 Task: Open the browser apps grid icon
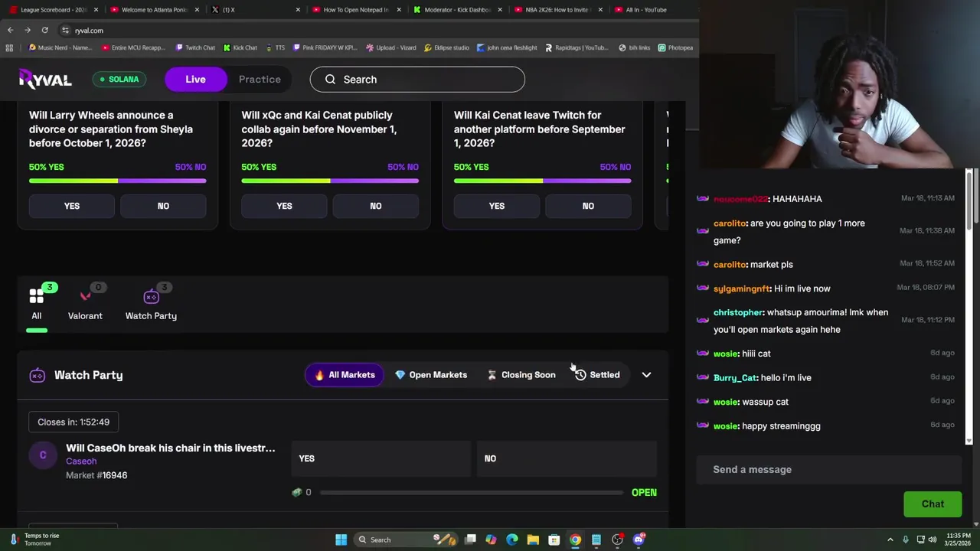point(8,47)
